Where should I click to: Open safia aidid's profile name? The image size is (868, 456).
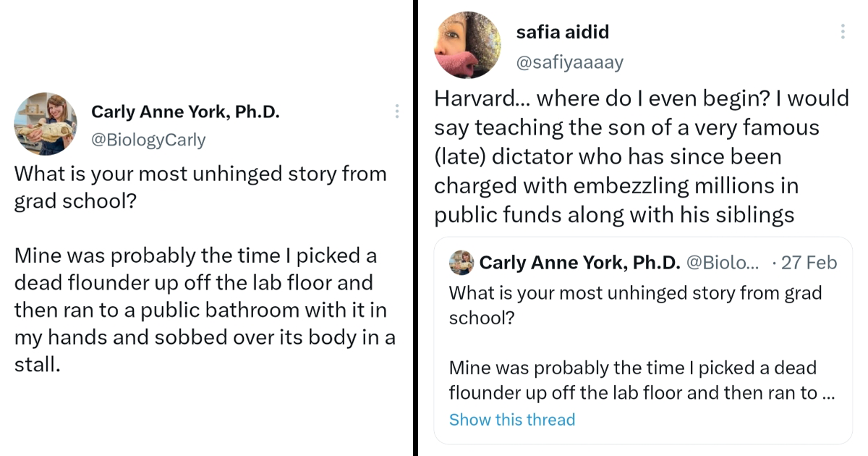563,31
